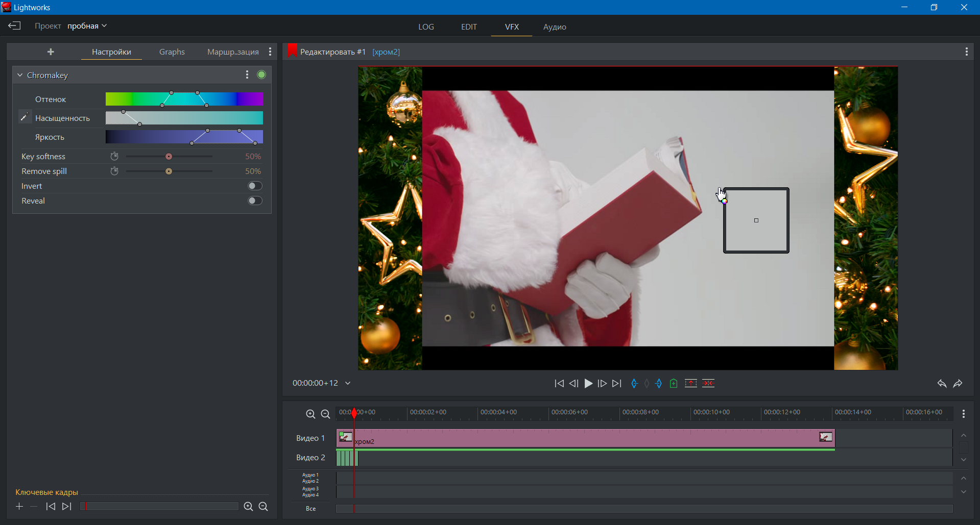The image size is (980, 525).
Task: Toggle keyframing for Remove spill
Action: [x=114, y=171]
